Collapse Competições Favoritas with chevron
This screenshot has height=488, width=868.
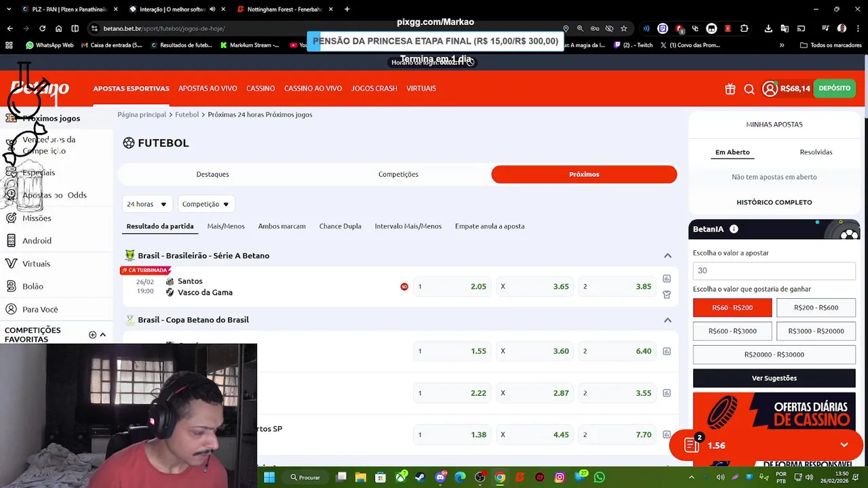(103, 335)
